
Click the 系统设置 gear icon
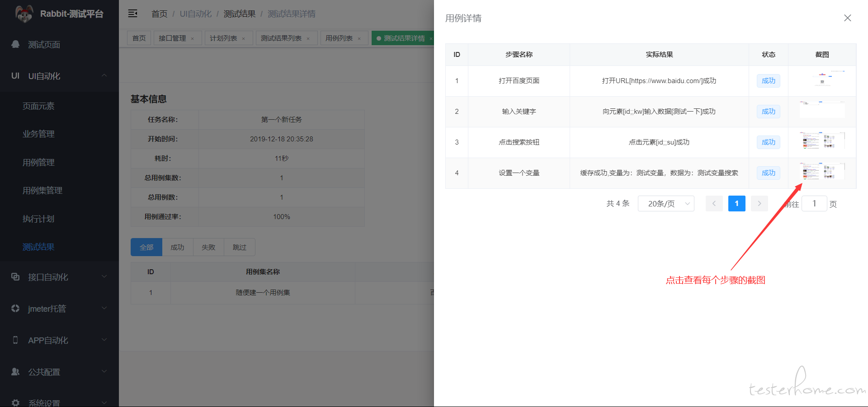(15, 402)
